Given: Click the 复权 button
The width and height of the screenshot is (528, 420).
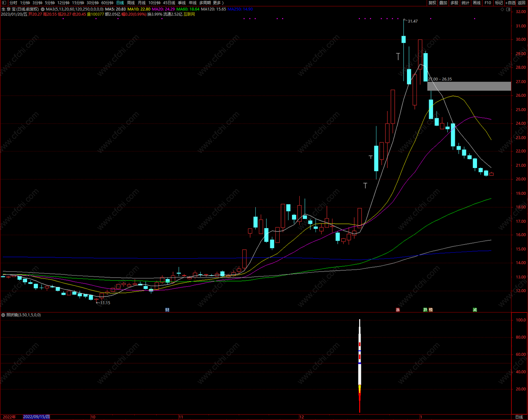Looking at the screenshot, I should click(x=432, y=3).
